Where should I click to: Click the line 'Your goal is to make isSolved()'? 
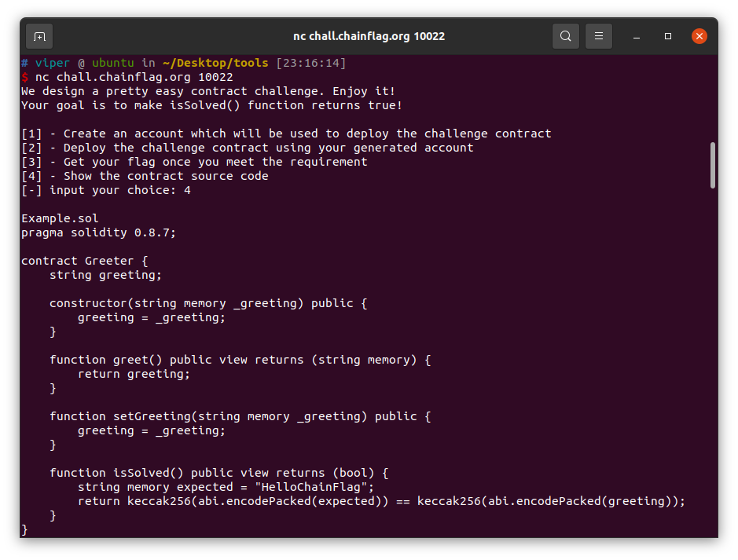211,105
